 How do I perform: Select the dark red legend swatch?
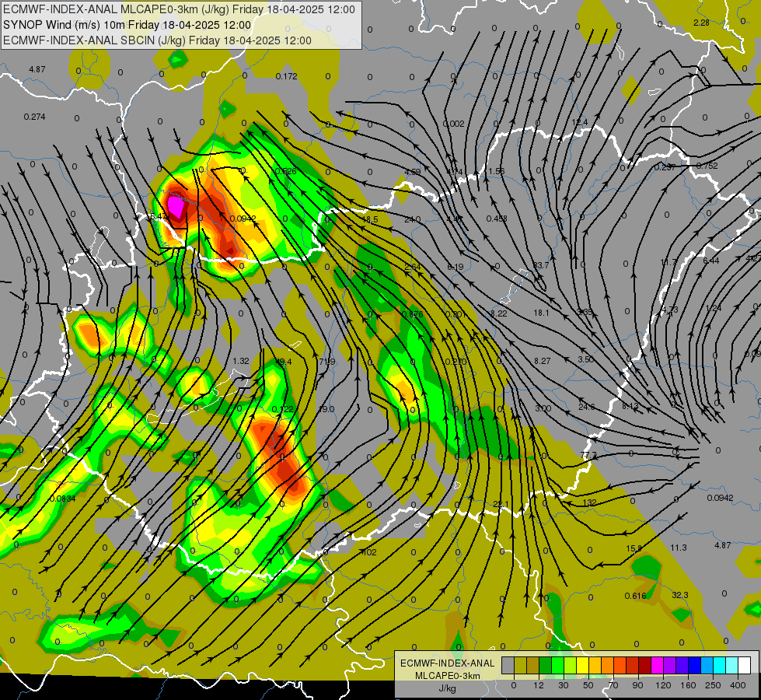[x=644, y=665]
